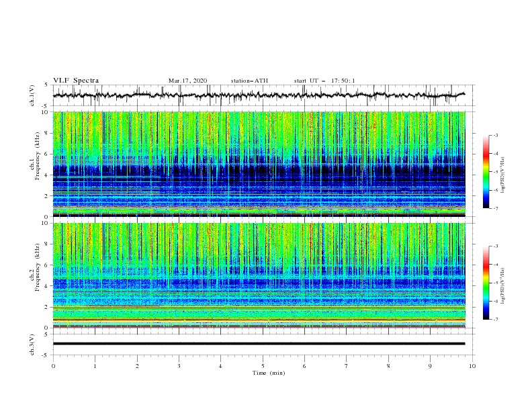The height and width of the screenshot is (411, 532).
Task: Click the "ch.1(V)" waveform axis label
Action: (32, 95)
